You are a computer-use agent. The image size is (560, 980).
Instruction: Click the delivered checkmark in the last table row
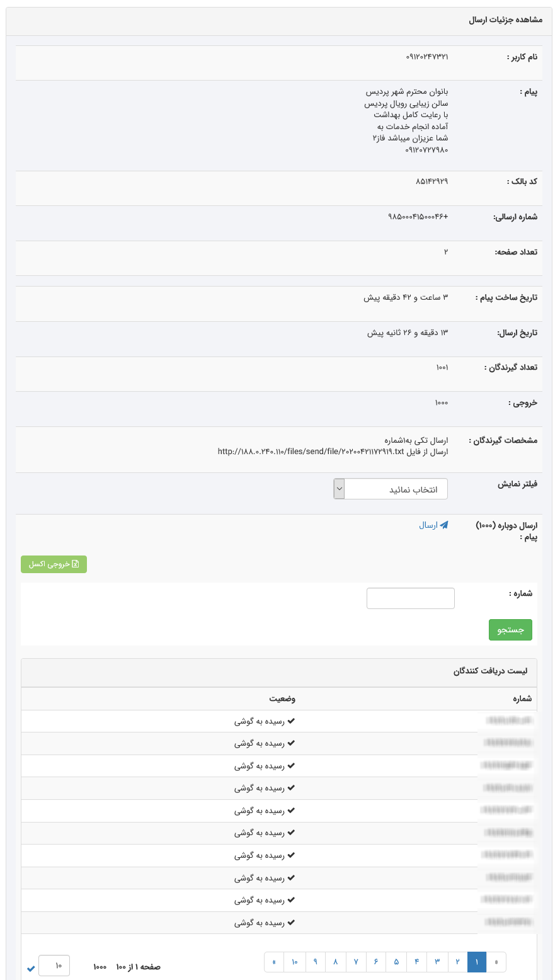coord(291,923)
